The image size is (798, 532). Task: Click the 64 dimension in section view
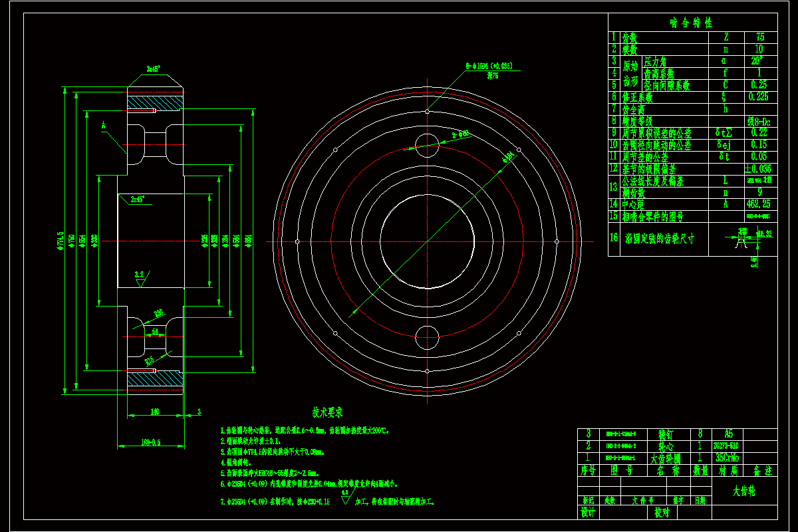(155, 331)
